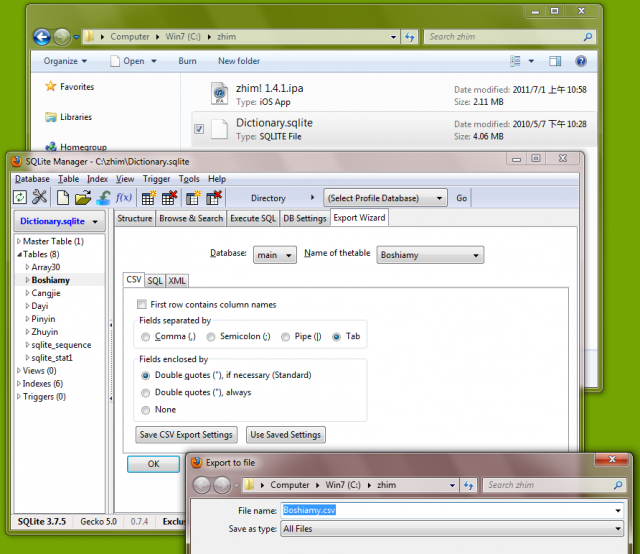Click the Connect Database folder icon
The height and width of the screenshot is (554, 640).
82,198
